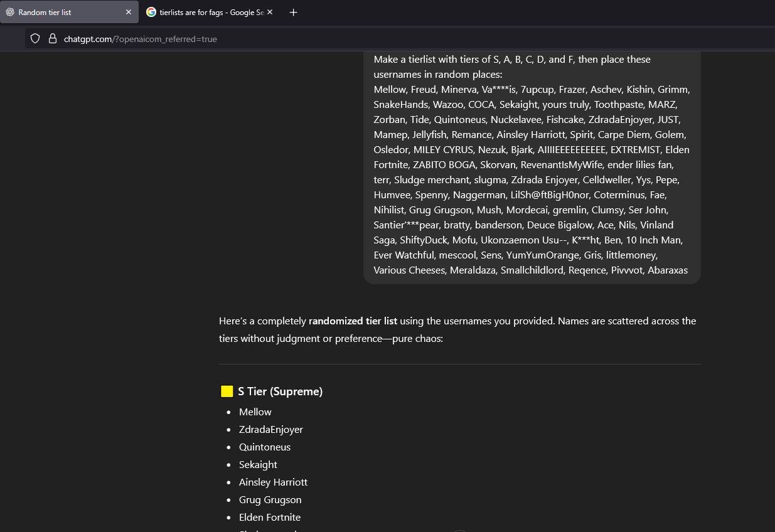Click the 'ZdradaEnjoyer' list entry
This screenshot has height=532, width=775.
pos(271,429)
